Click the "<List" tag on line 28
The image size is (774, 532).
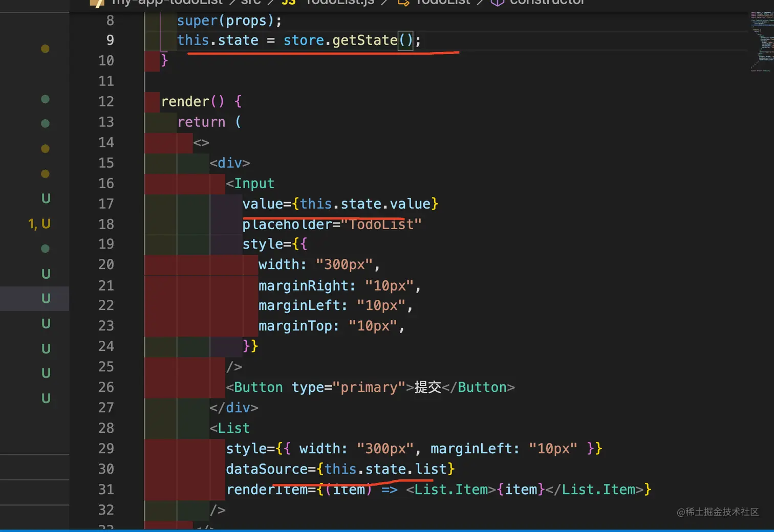click(x=230, y=428)
